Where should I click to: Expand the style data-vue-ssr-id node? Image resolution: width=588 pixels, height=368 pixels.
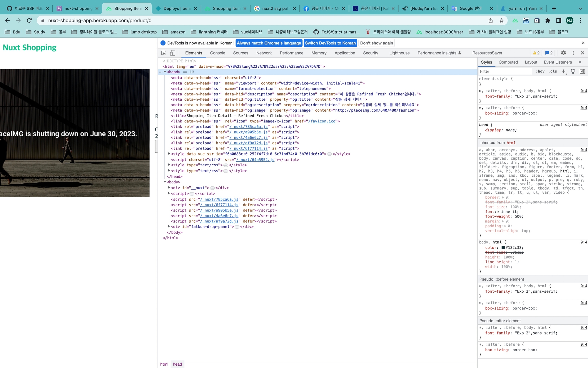pos(169,154)
